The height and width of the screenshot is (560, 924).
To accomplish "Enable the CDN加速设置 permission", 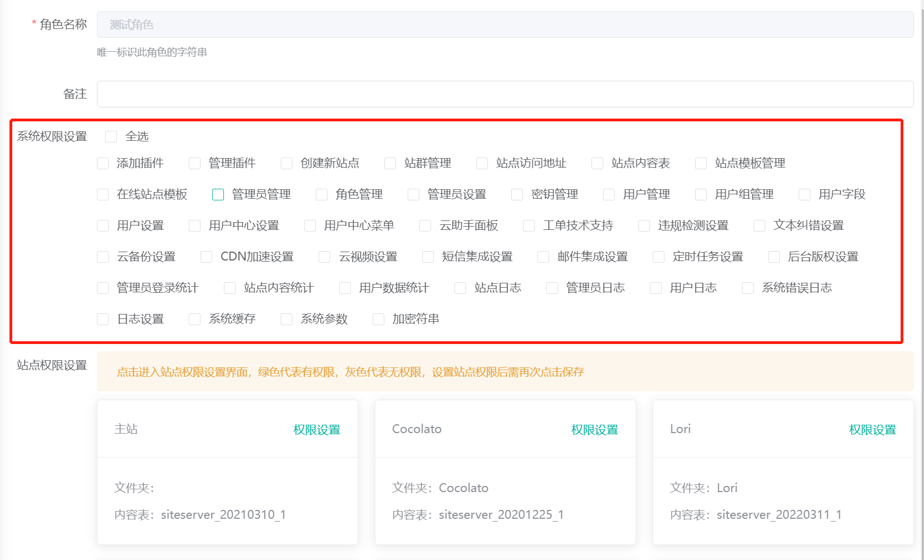I will click(x=207, y=257).
